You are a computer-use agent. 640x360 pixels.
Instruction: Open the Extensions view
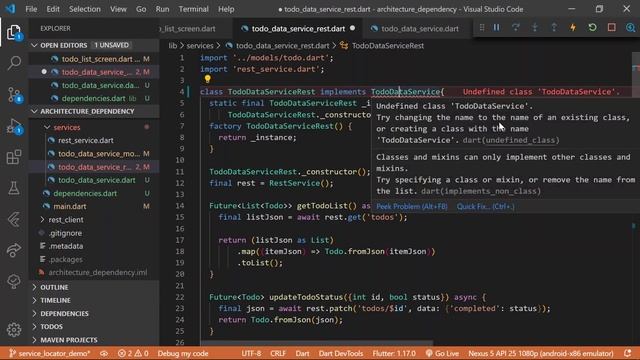tap(14, 157)
